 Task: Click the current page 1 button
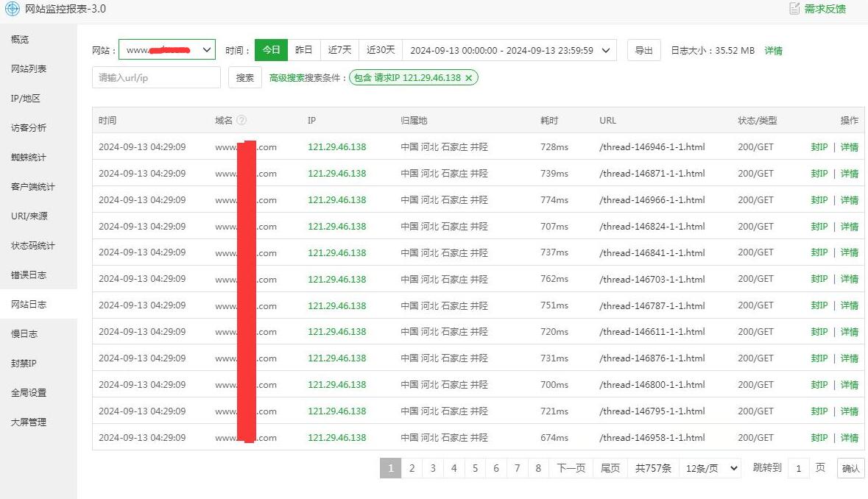point(390,469)
